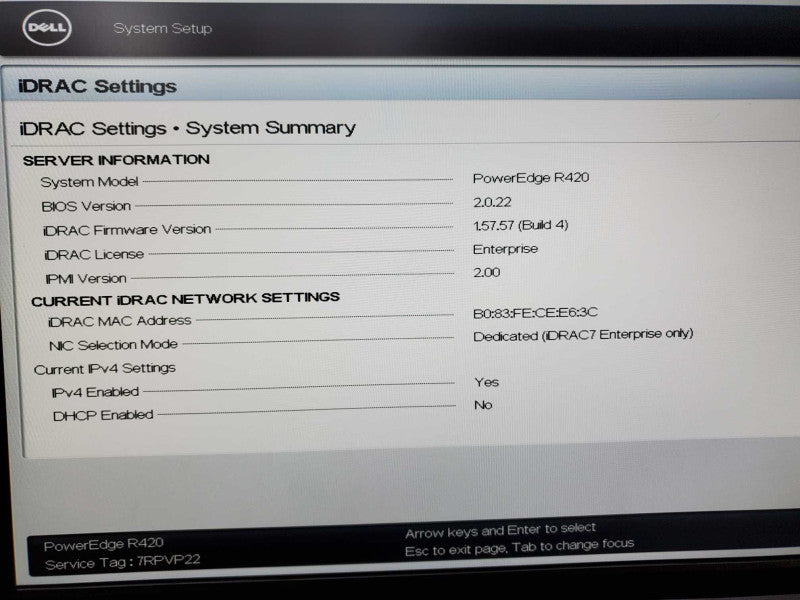Click the Dell logo
The width and height of the screenshot is (800, 600).
[47, 27]
